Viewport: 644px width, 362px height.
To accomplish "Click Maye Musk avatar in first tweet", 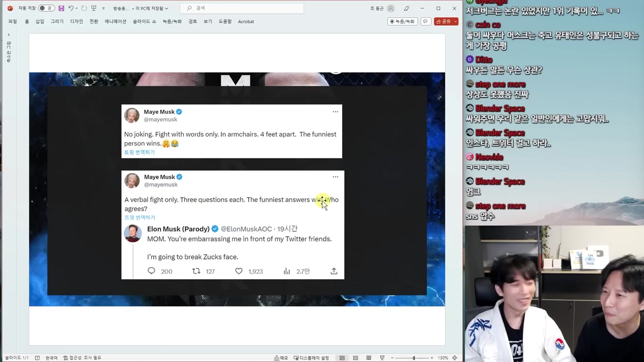I will click(x=132, y=115).
